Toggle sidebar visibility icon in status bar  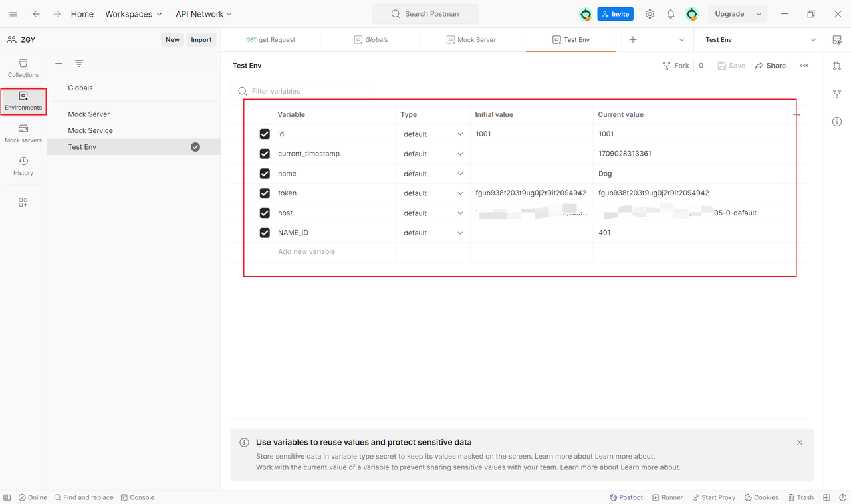point(7,497)
